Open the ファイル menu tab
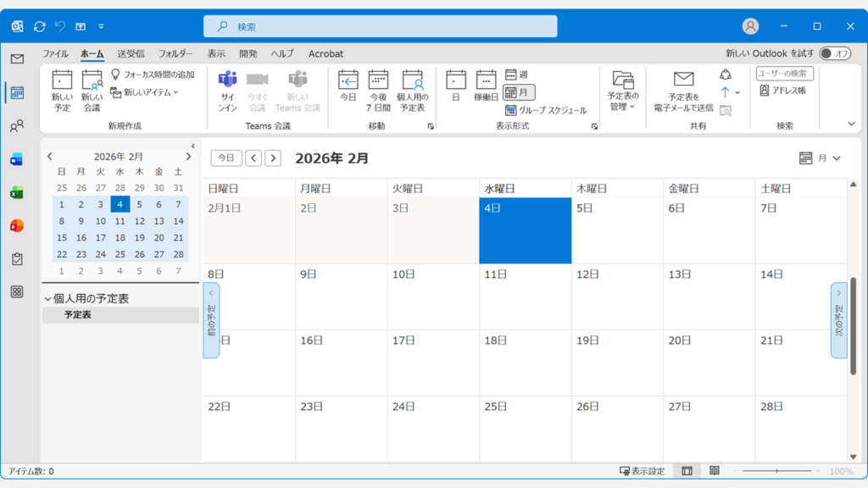Screen dimensions: 868x488 [55, 53]
